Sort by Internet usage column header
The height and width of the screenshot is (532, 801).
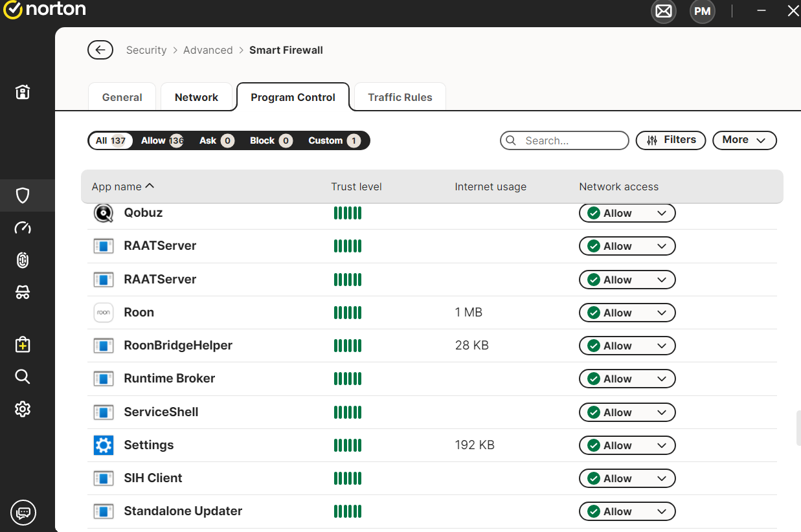pyautogui.click(x=490, y=186)
